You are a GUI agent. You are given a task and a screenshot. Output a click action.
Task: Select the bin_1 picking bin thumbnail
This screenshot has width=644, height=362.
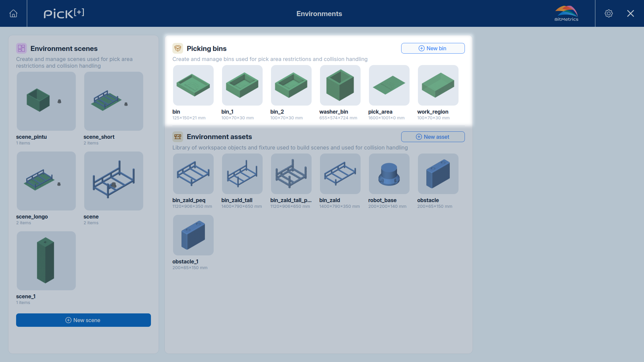[x=242, y=85]
